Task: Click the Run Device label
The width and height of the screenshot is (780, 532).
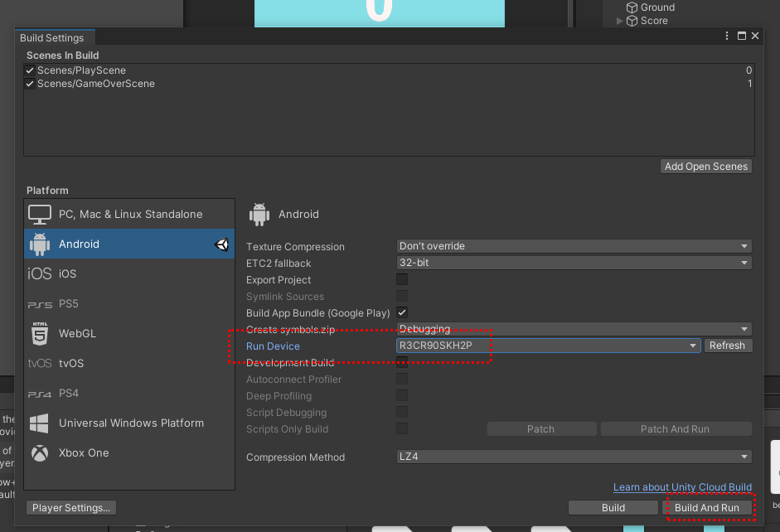Action: 273,346
